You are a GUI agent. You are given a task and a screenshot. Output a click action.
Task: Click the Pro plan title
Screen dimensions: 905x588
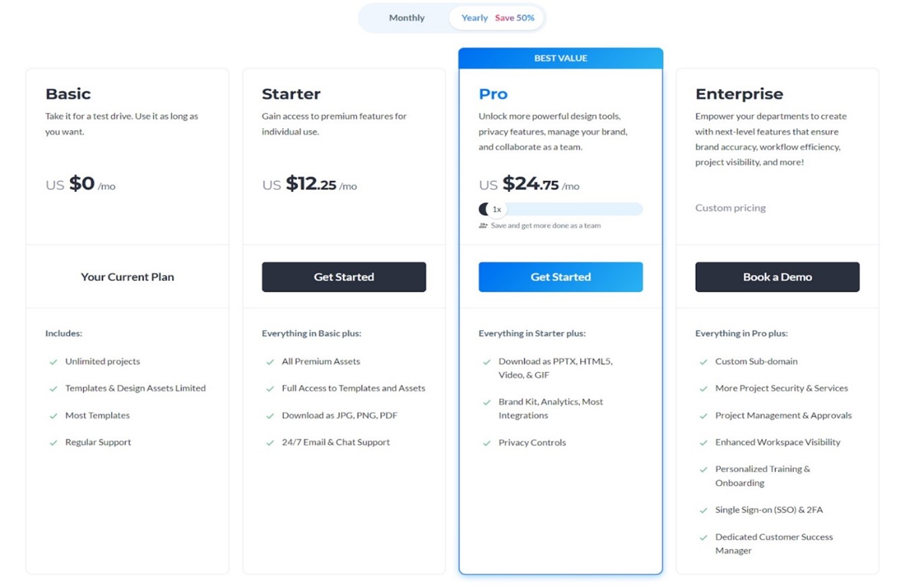point(493,94)
